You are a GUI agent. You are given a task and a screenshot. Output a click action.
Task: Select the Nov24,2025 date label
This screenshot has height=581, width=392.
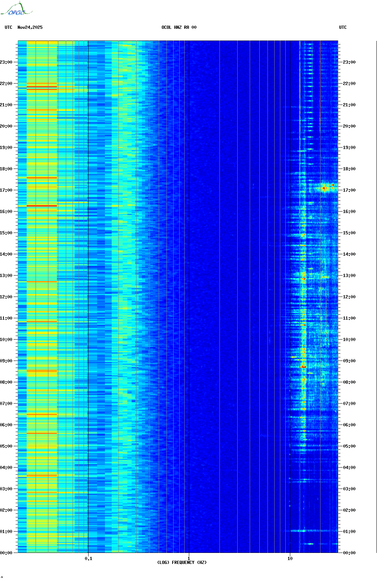30,27
